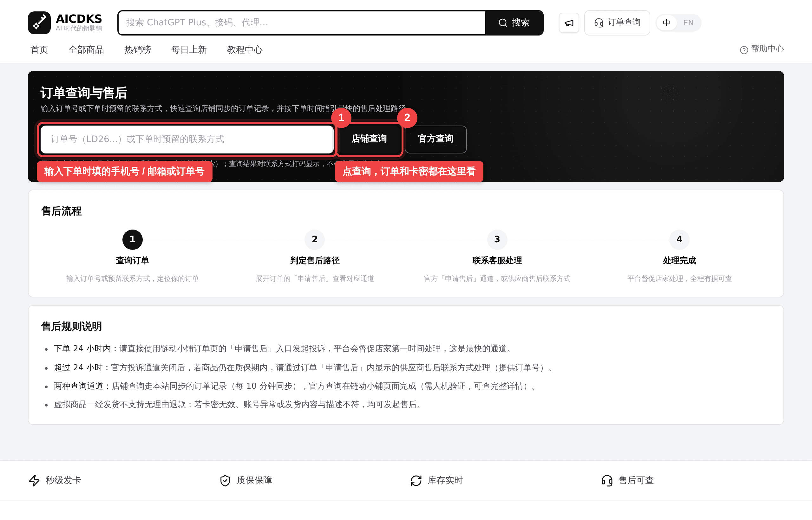Open 全部商品 in the navigation

pos(86,50)
